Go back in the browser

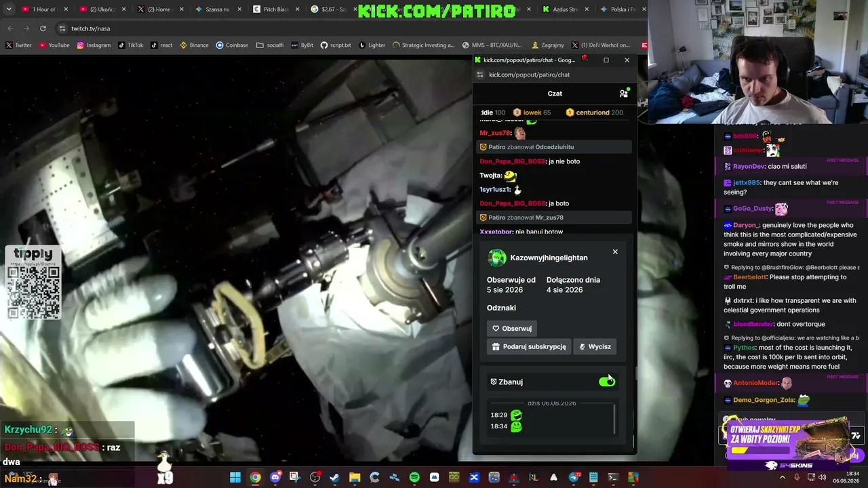[10, 28]
